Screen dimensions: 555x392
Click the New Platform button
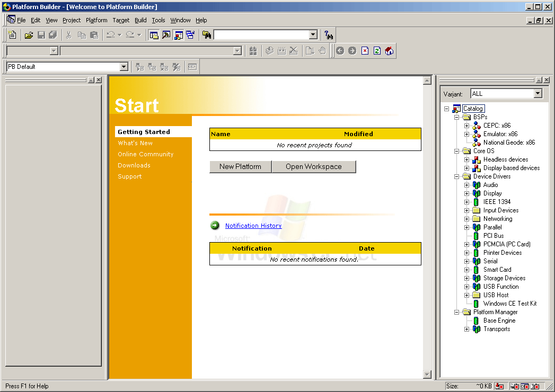tap(240, 167)
